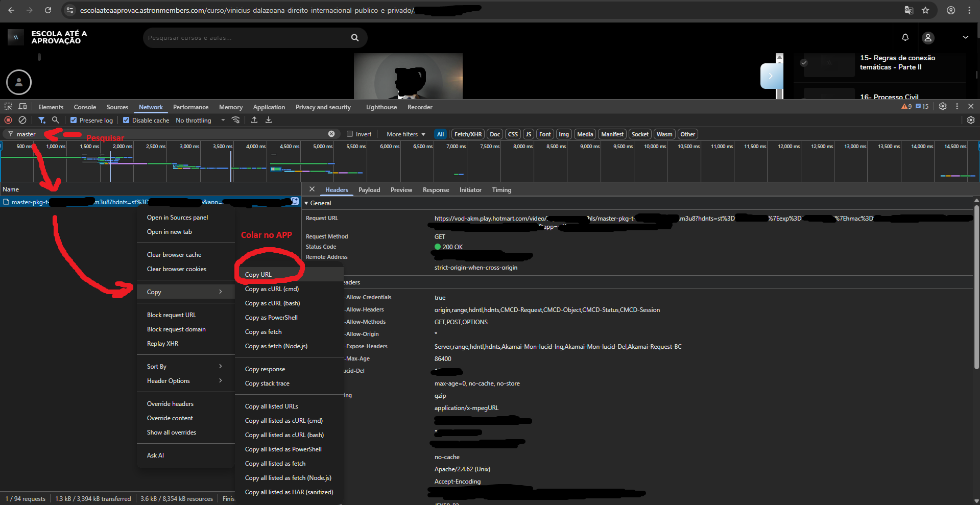Choose Copy URL from context submenu
Screen dimensions: 980x505
[x=289, y=275]
